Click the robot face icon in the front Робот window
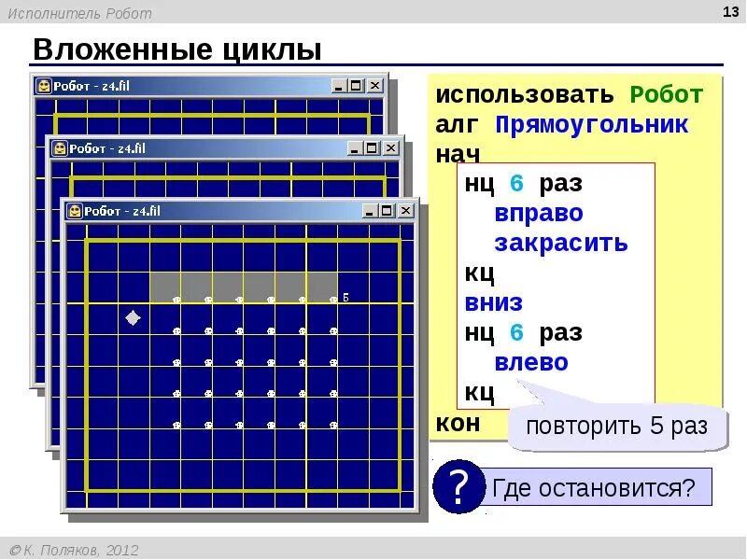Screen dimensions: 747x560 [75, 211]
